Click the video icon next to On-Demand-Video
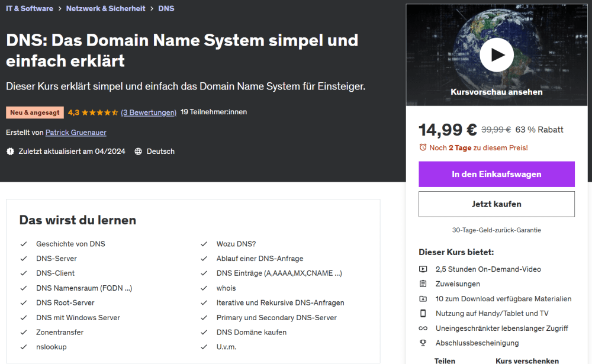Screen dimensions: 592x364 (x=423, y=269)
